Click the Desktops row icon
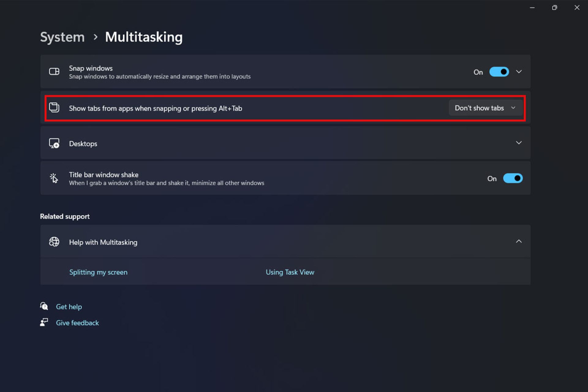588x392 pixels. pyautogui.click(x=54, y=143)
